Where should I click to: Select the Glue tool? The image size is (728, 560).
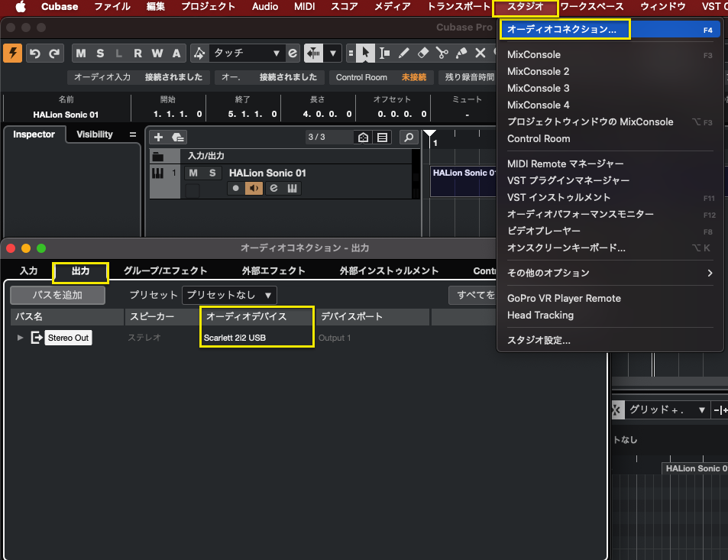461,53
